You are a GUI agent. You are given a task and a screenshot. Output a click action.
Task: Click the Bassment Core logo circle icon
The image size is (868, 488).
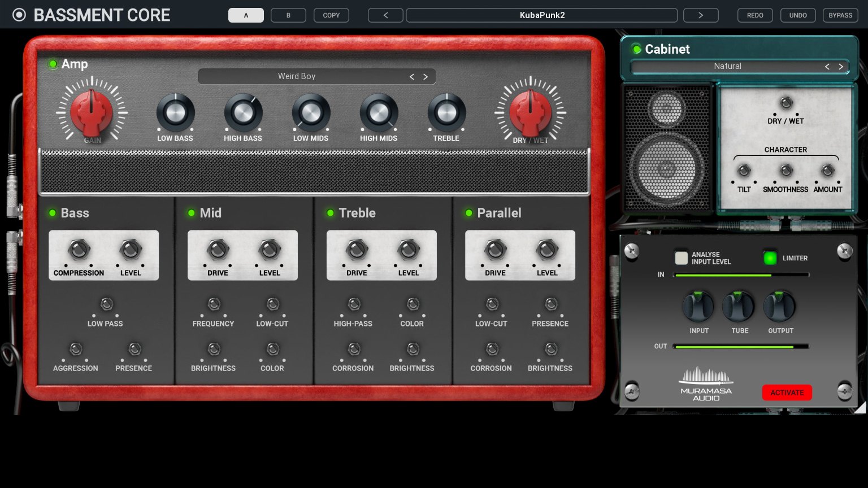[19, 15]
